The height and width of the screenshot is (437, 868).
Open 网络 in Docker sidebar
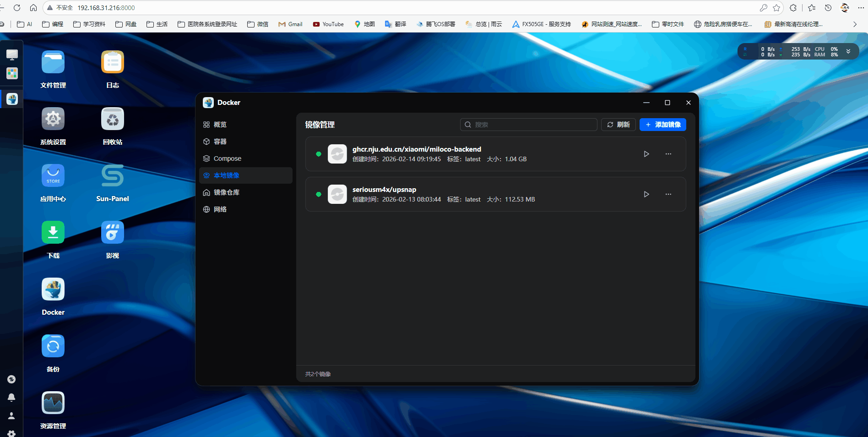pyautogui.click(x=246, y=209)
